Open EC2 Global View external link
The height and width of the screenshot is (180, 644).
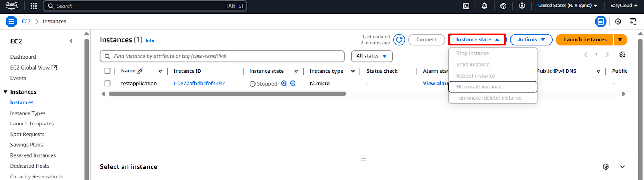click(33, 67)
